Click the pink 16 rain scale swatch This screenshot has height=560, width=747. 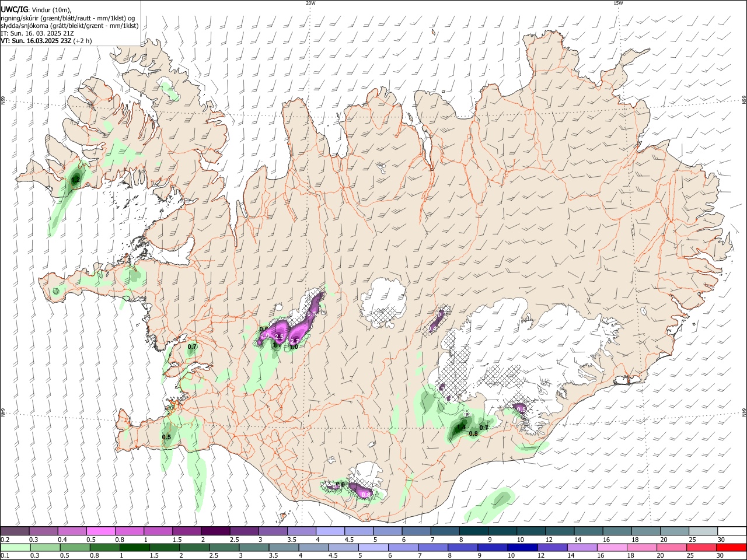click(x=612, y=547)
